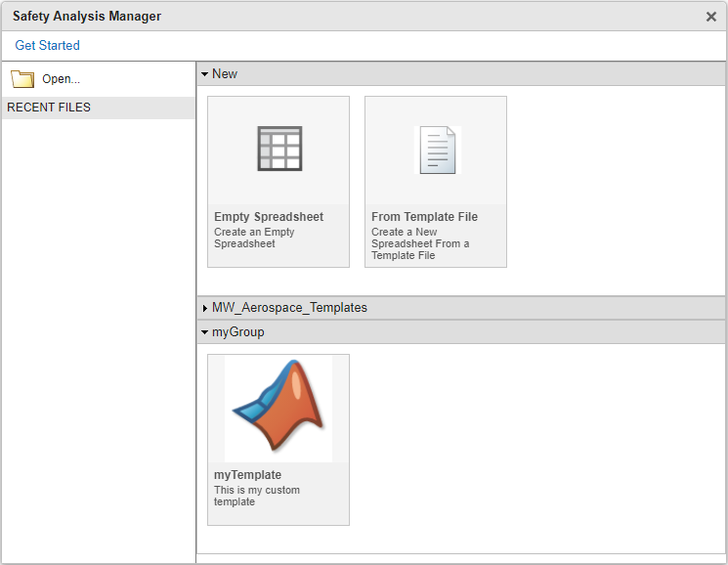Image resolution: width=728 pixels, height=565 pixels.
Task: Click the New section label
Action: point(225,74)
